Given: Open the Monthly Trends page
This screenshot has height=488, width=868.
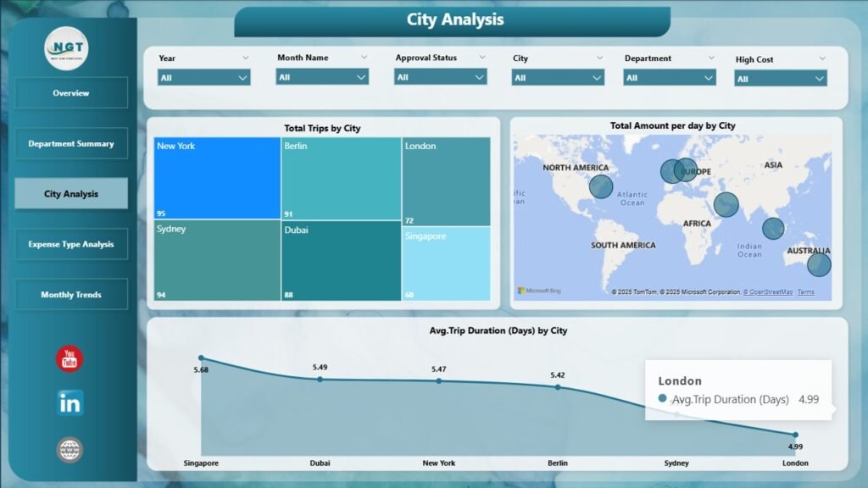Looking at the screenshot, I should (x=71, y=294).
